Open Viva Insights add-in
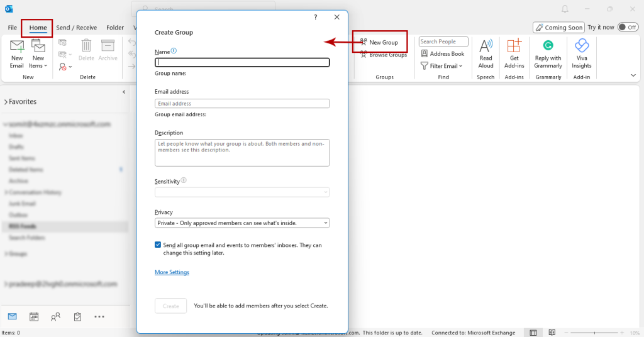644x337 pixels. 582,54
